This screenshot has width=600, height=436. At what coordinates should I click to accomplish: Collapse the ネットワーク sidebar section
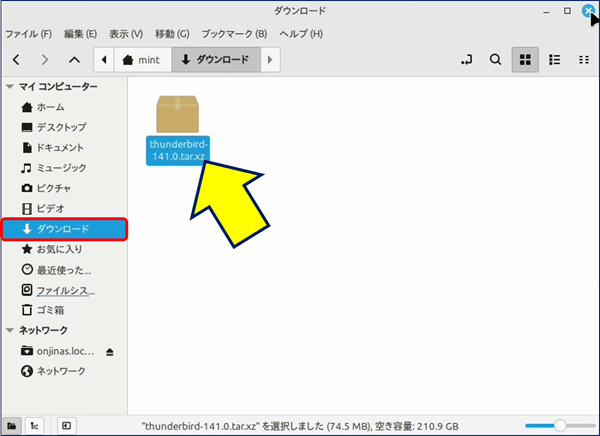click(x=10, y=330)
